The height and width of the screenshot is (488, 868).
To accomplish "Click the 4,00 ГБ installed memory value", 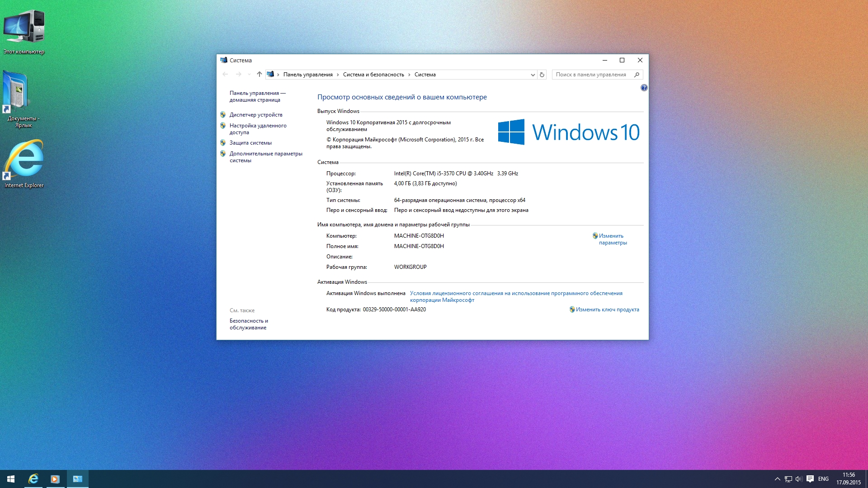I will (425, 183).
